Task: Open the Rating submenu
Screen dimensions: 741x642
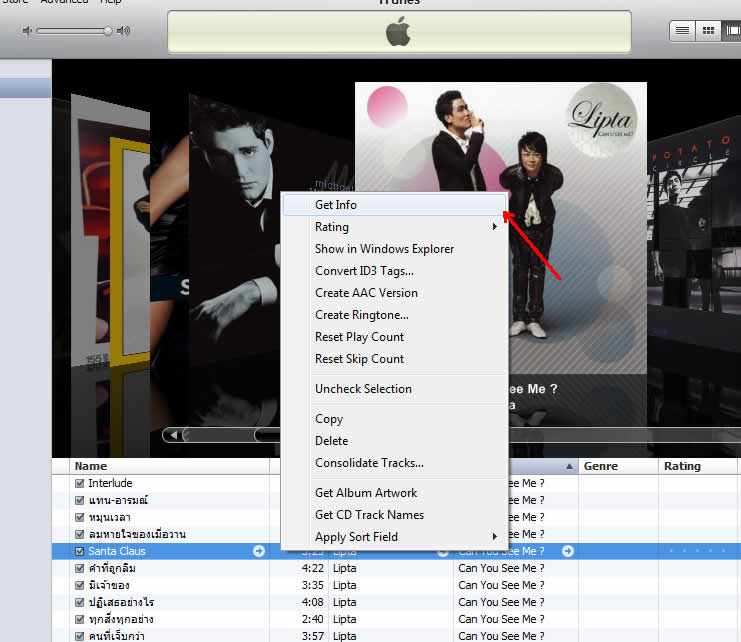Action: [x=394, y=227]
